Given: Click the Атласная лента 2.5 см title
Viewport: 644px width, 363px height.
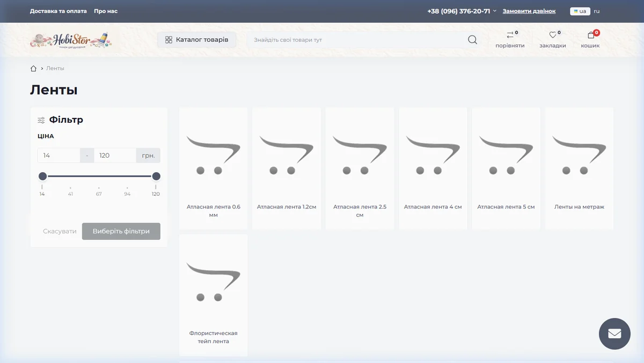Looking at the screenshot, I should tap(360, 211).
